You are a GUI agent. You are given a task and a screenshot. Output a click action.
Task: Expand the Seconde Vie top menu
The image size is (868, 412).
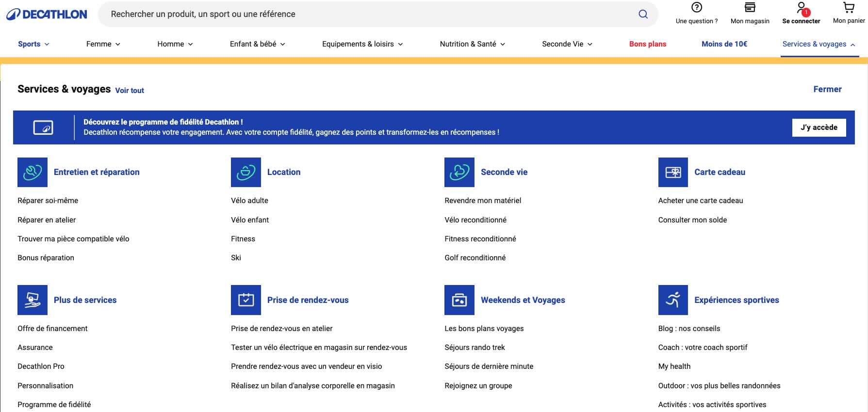pyautogui.click(x=567, y=44)
